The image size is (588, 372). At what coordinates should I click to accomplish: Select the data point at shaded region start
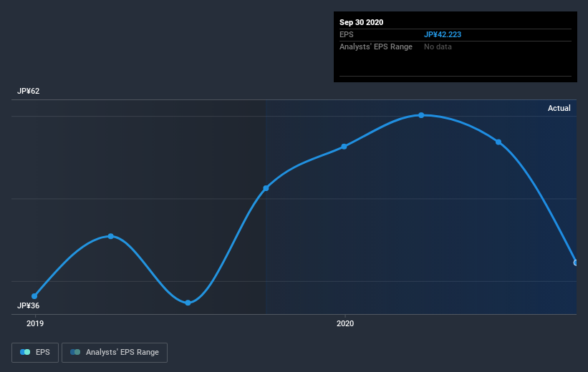tap(266, 188)
